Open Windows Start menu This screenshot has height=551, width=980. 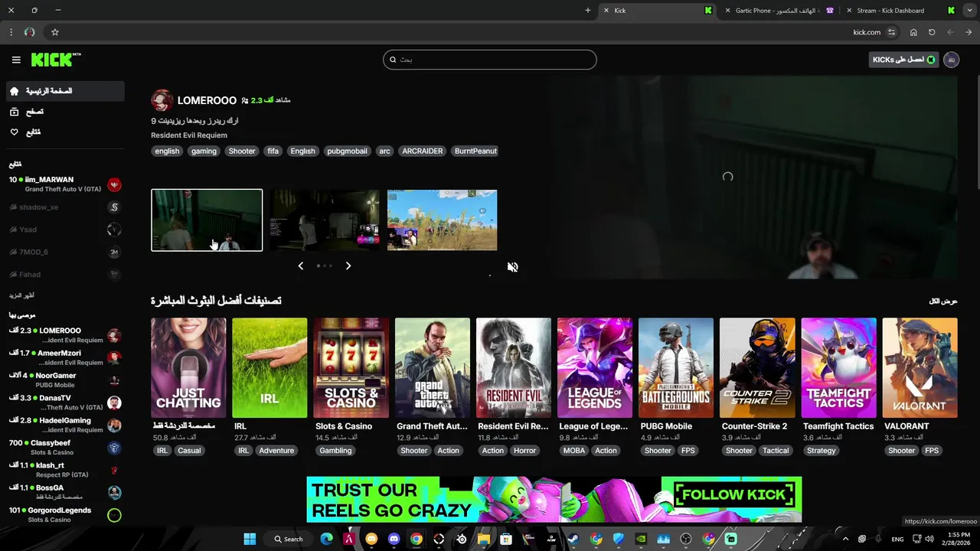pos(250,539)
